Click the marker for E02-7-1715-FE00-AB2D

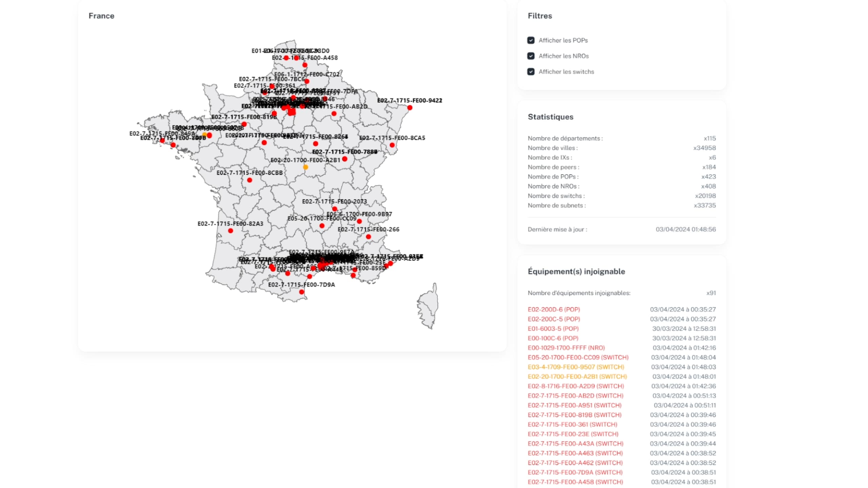tap(334, 114)
